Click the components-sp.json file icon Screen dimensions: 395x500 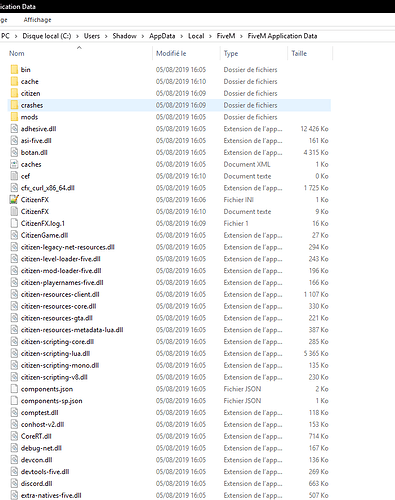pyautogui.click(x=14, y=401)
